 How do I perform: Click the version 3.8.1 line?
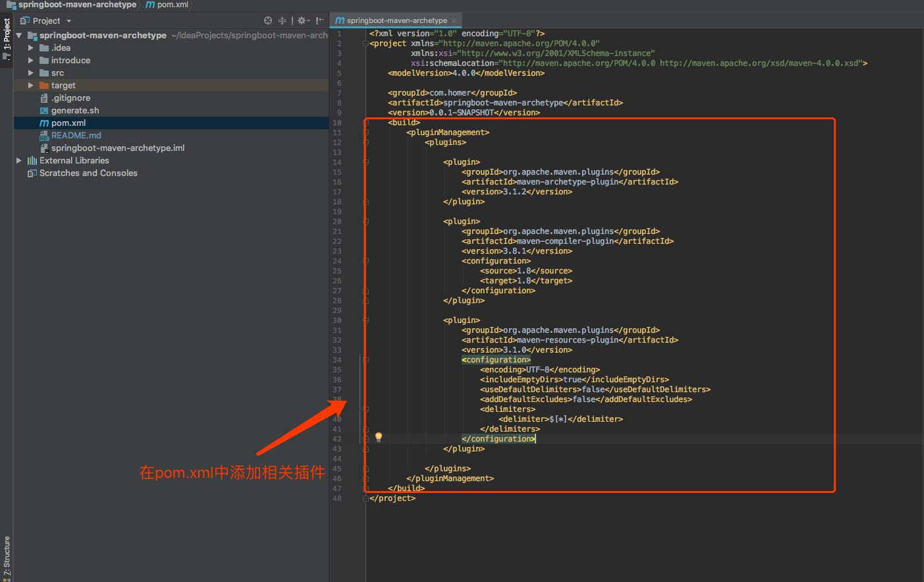[517, 251]
